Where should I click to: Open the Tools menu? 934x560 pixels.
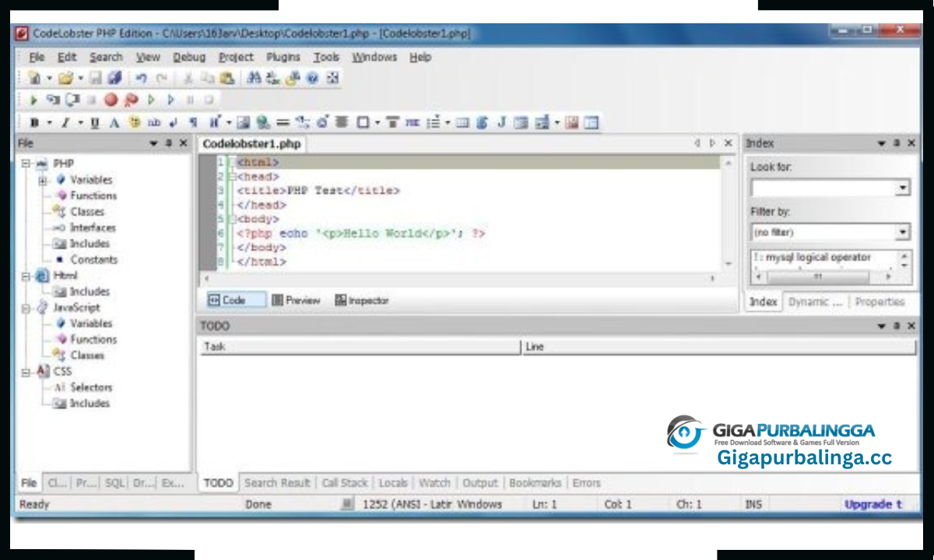(x=326, y=57)
